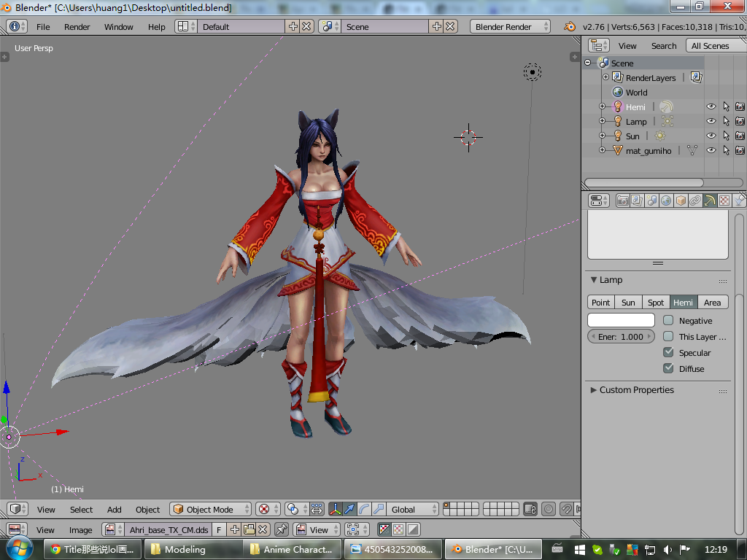The image size is (747, 560).
Task: Expand the mat_gumiho tree item
Action: (x=602, y=150)
